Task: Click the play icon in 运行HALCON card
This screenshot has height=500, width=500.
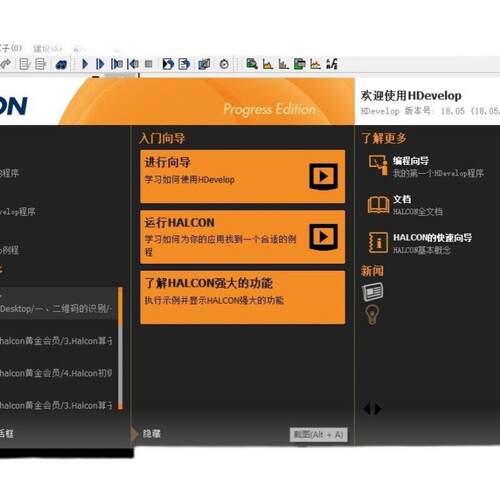Action: click(x=323, y=236)
